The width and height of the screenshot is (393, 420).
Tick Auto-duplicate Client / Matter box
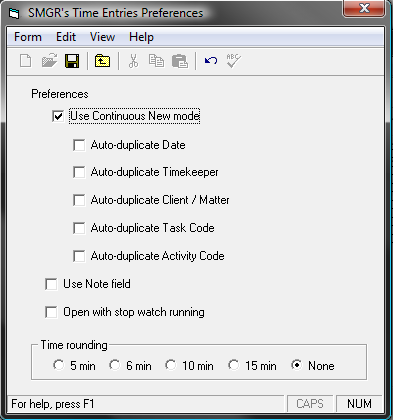click(x=79, y=200)
